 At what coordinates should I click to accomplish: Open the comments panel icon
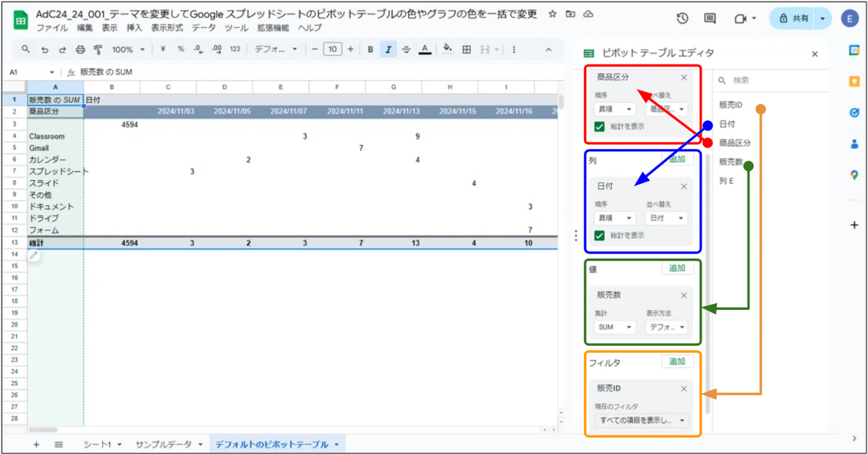pos(710,19)
